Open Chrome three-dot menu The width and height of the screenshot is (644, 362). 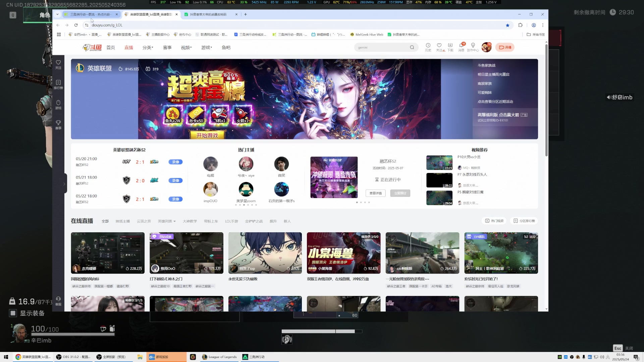pyautogui.click(x=543, y=25)
